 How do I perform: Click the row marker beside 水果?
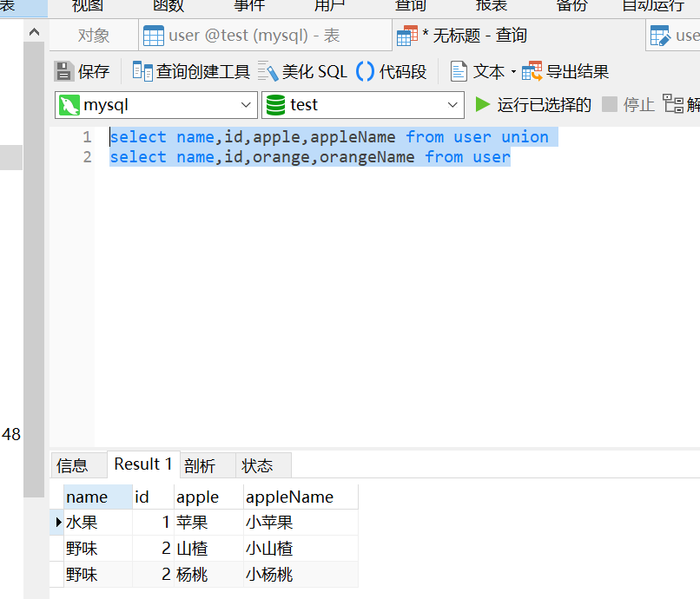click(59, 522)
